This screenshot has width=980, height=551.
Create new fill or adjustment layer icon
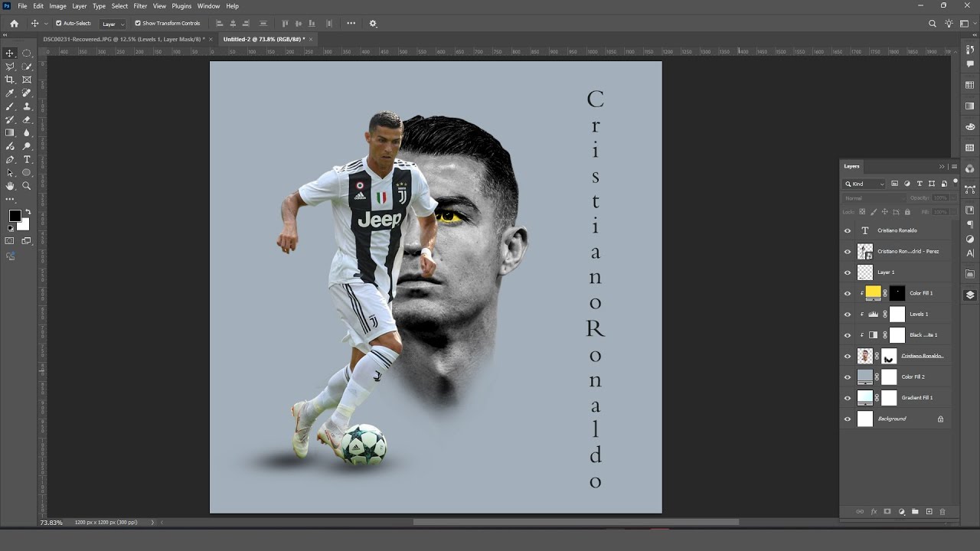point(901,511)
